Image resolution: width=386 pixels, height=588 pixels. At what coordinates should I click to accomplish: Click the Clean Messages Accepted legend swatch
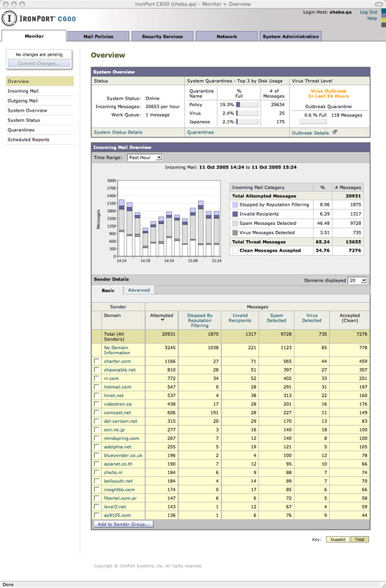(235, 251)
